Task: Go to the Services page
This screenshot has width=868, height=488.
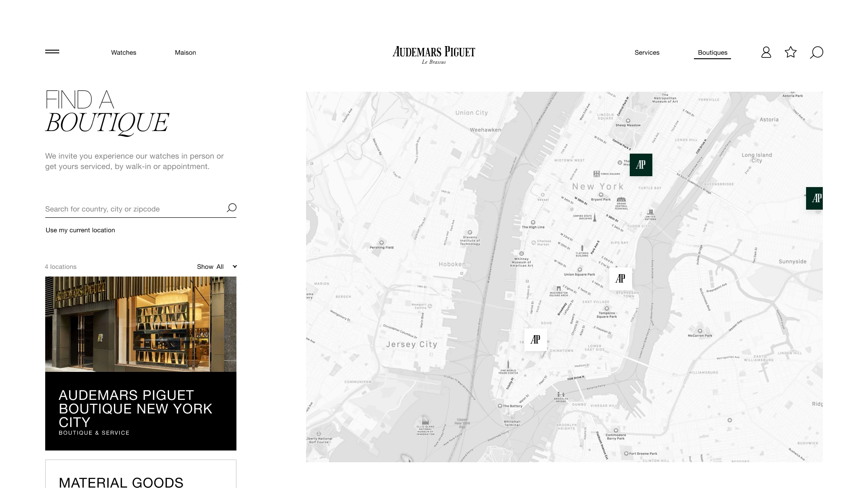Action: click(x=647, y=52)
